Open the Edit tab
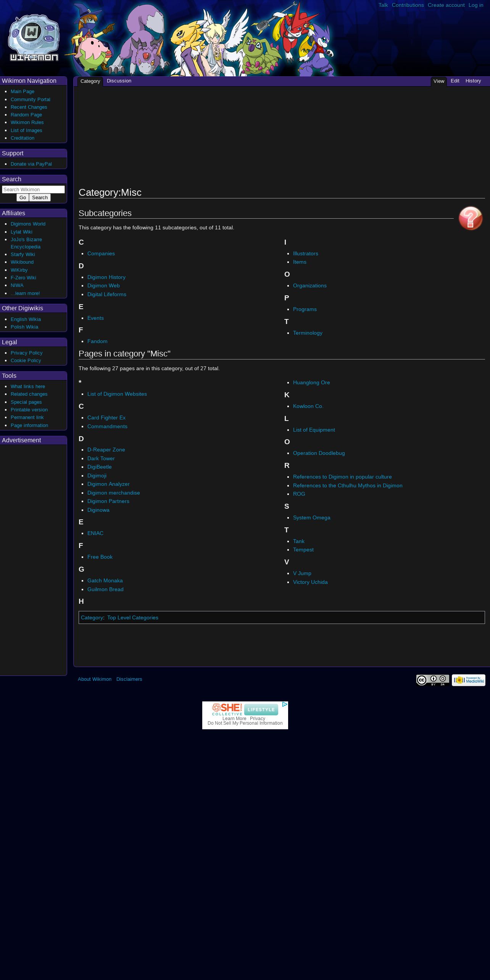 (x=455, y=81)
